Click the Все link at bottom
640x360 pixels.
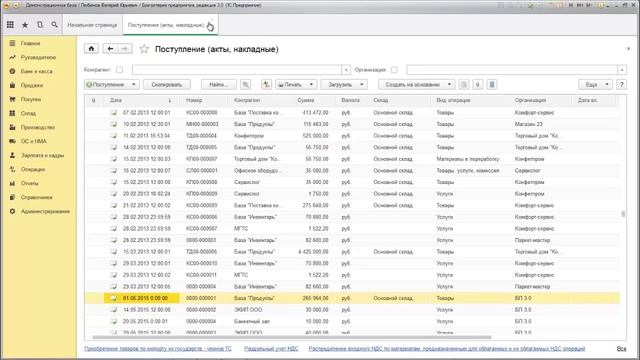pos(621,349)
